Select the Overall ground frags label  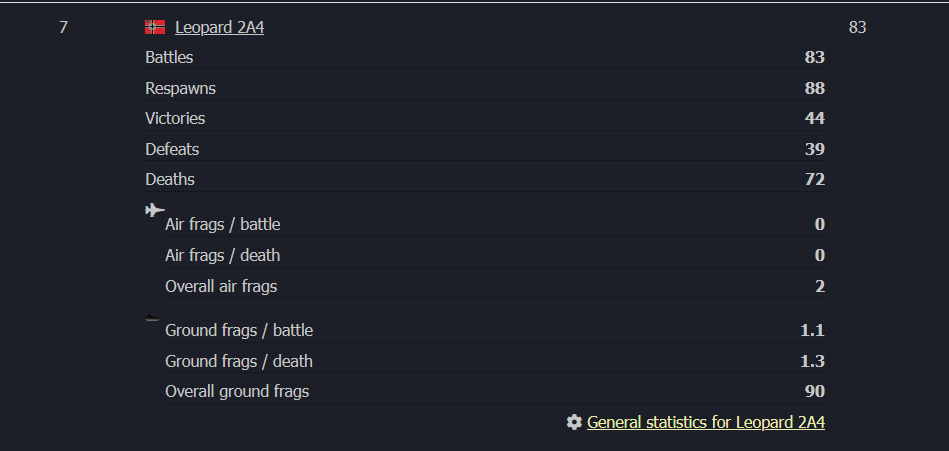click(x=237, y=391)
